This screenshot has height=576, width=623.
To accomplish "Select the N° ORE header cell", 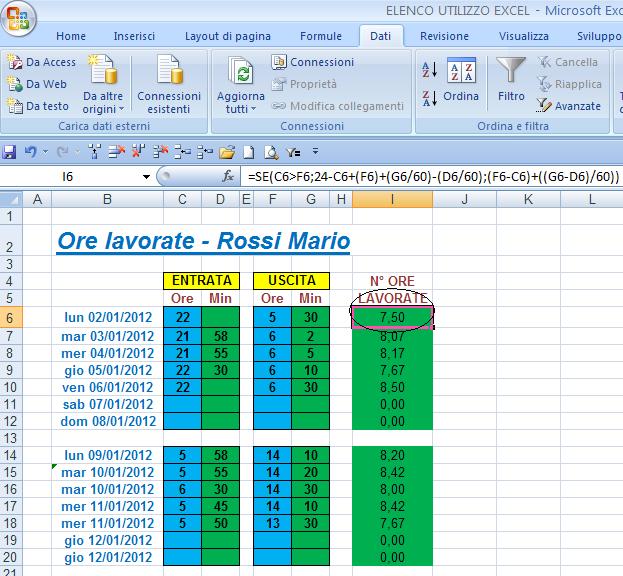I will (392, 281).
